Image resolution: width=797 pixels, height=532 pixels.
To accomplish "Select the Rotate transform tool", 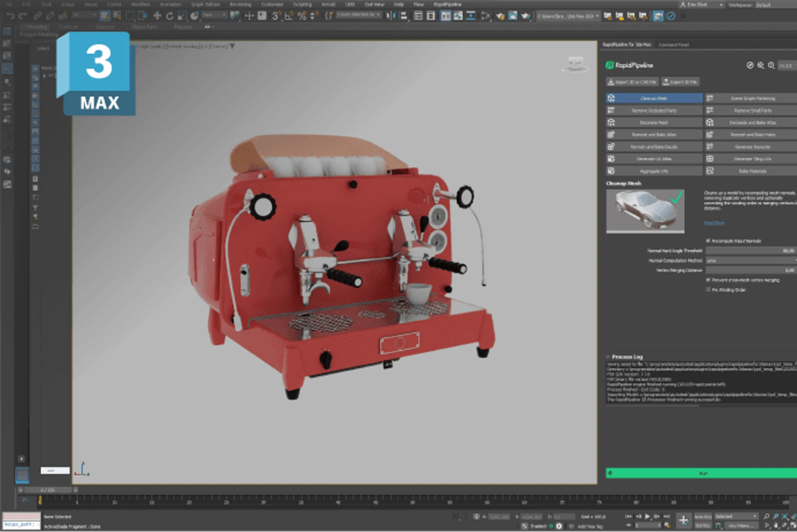I will tap(170, 16).
